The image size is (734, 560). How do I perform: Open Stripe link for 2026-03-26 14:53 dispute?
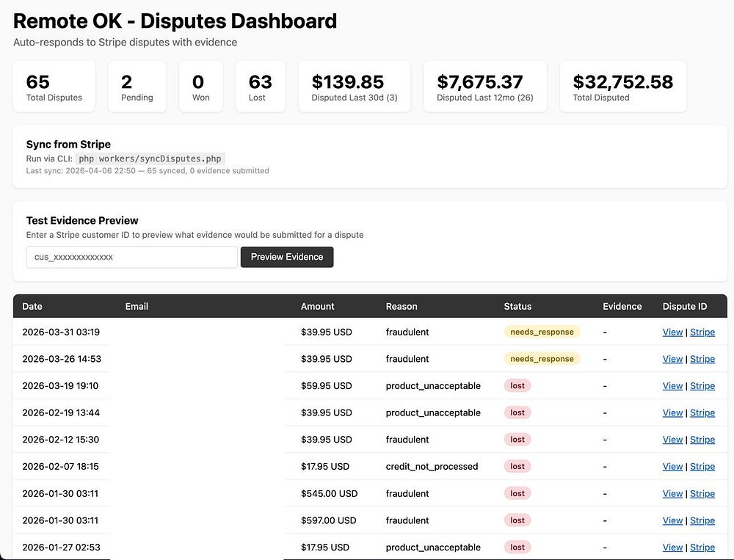702,359
